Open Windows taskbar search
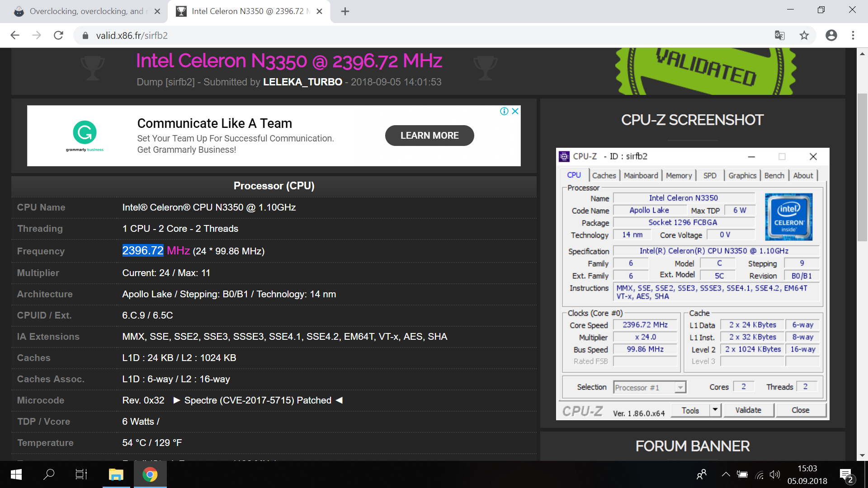This screenshot has height=488, width=868. pos(49,474)
